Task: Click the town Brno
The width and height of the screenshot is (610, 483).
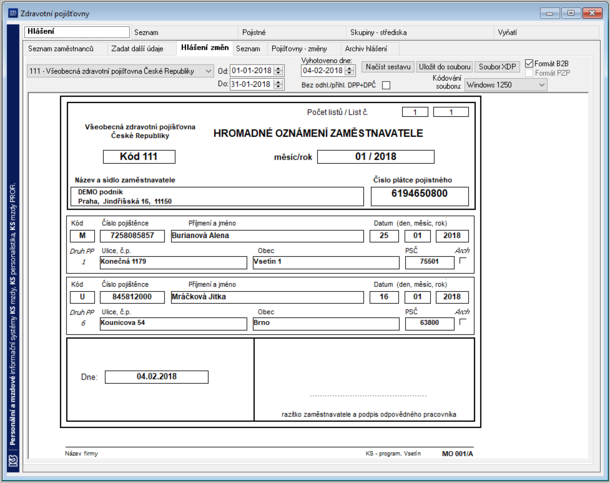Action: pyautogui.click(x=326, y=324)
